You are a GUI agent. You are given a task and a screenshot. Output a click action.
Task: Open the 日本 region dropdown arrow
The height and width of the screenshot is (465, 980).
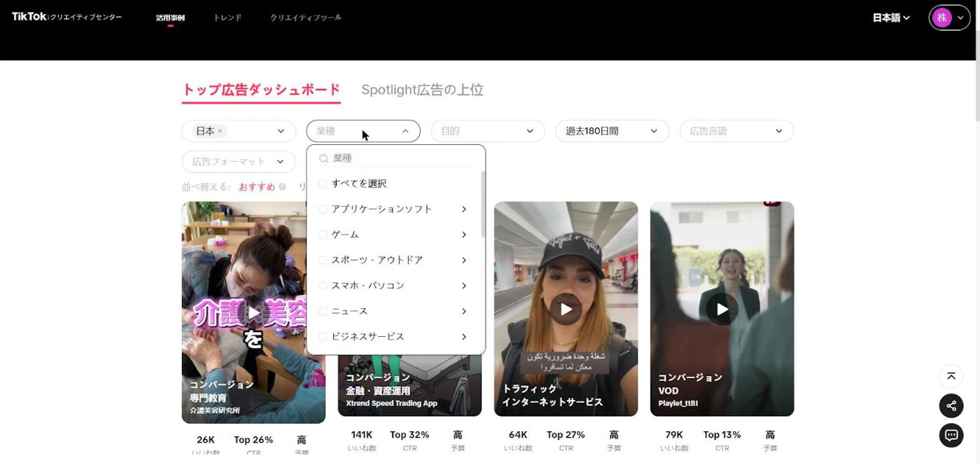(281, 131)
